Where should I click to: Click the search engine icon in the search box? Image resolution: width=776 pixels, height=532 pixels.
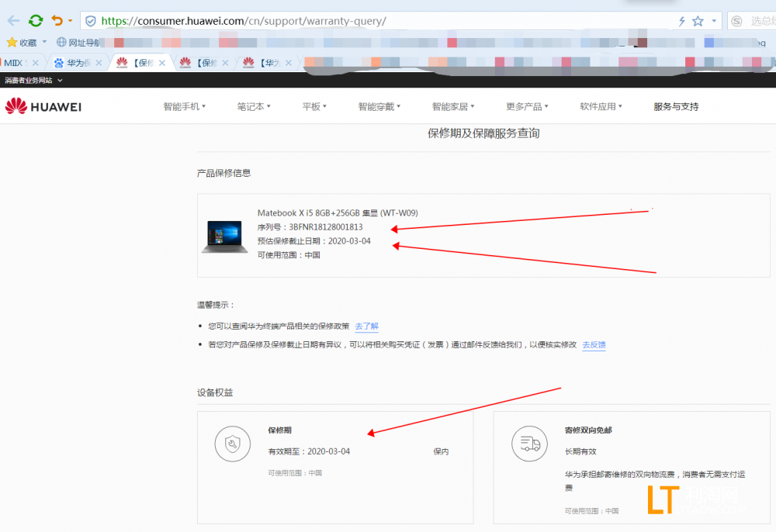(736, 21)
